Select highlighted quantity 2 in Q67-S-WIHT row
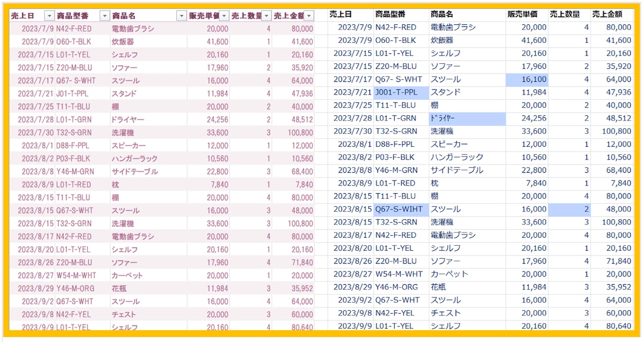The height and width of the screenshot is (346, 644). [x=569, y=209]
